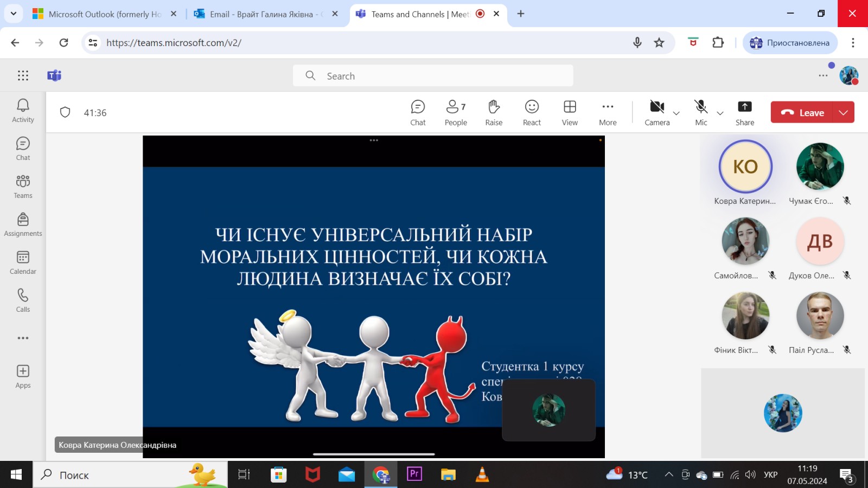Toggle the Camera on
Viewport: 868px width, 488px height.
pyautogui.click(x=657, y=112)
